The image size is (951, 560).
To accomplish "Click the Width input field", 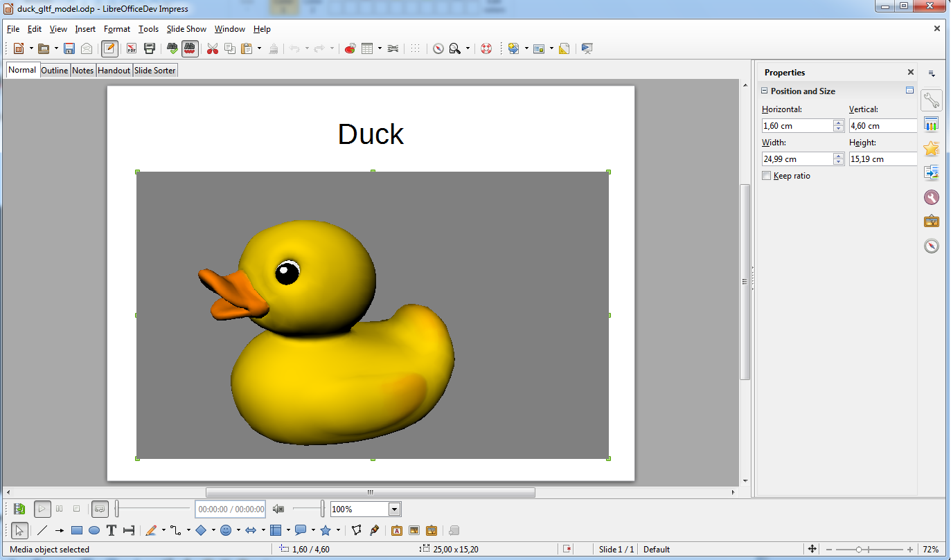I will (x=797, y=159).
